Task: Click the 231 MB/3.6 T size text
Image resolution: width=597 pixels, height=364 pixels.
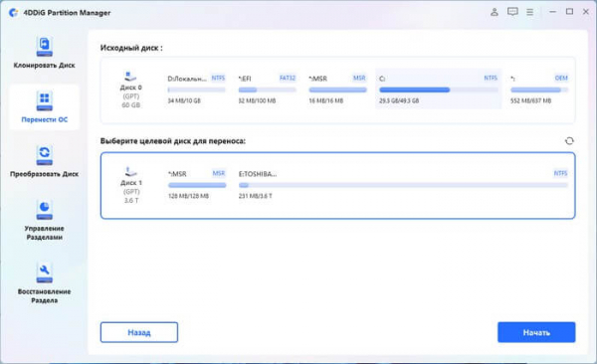Action: 255,196
